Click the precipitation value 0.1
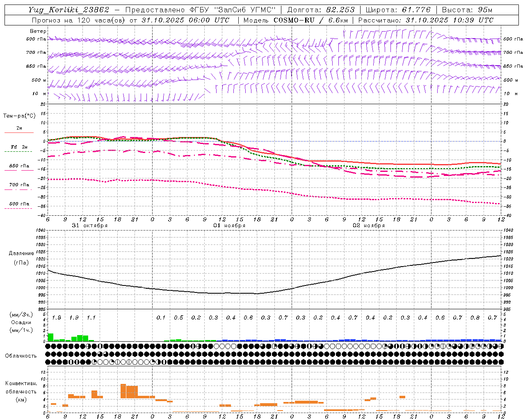The image size is (525, 420). pos(161,318)
